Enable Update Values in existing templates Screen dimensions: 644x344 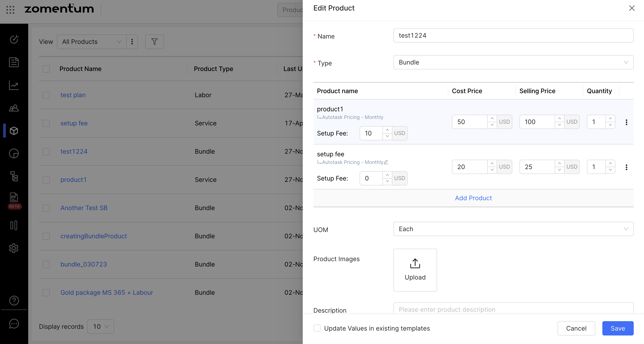point(317,328)
